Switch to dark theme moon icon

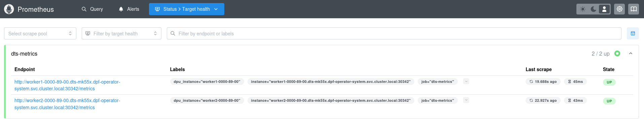click(x=594, y=9)
